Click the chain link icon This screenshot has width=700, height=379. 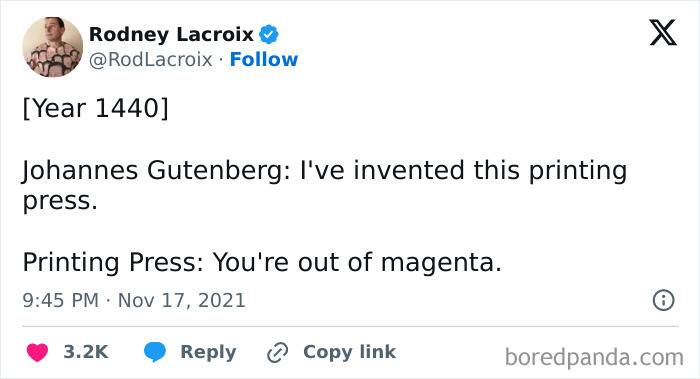point(278,353)
